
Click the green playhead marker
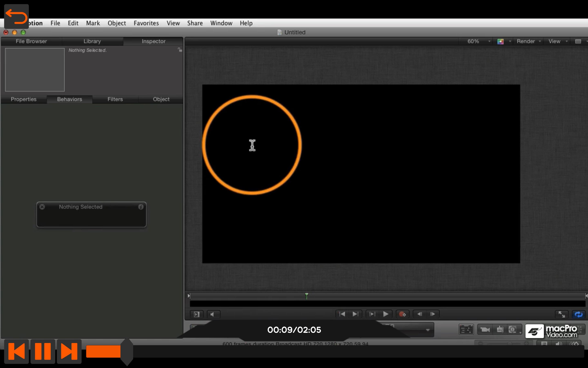(x=307, y=296)
